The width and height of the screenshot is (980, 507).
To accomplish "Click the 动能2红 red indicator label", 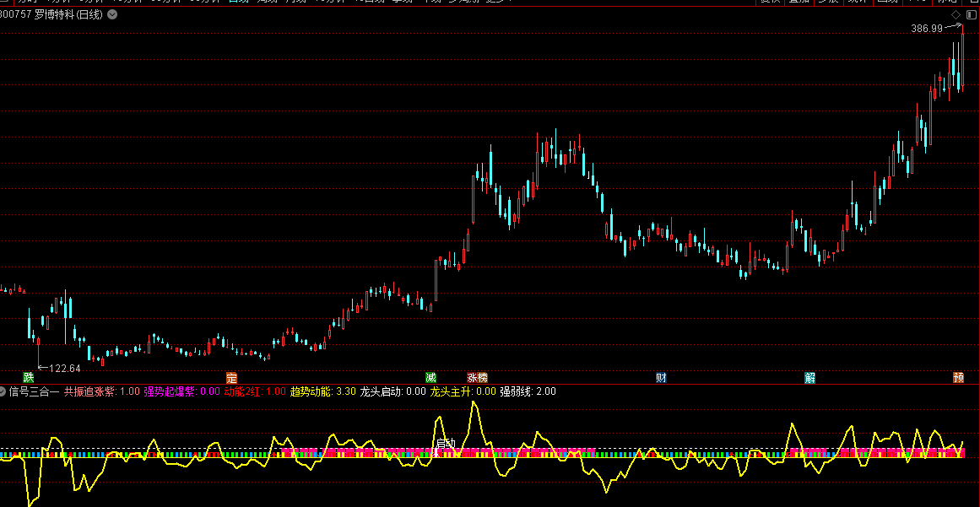I will tap(243, 391).
